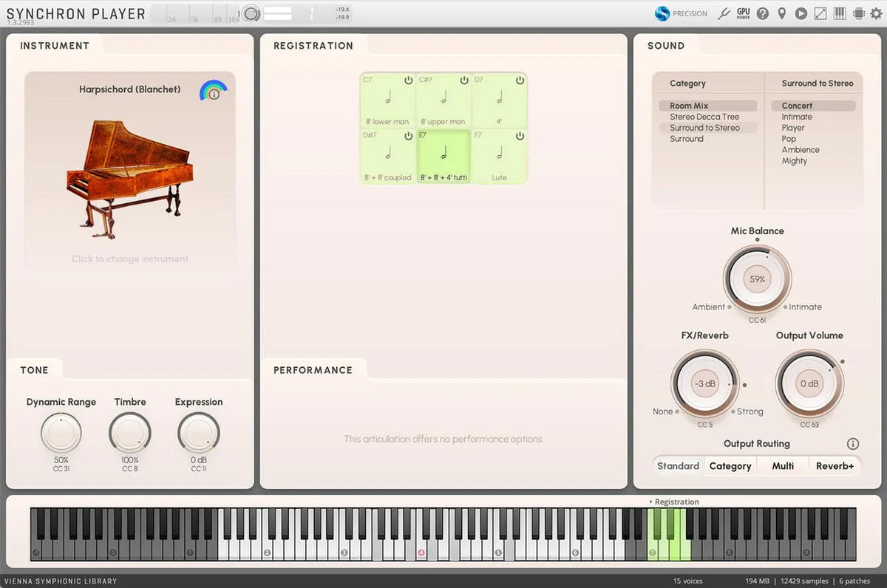Click the resize arrows icon in the toolbar
Image resolution: width=887 pixels, height=588 pixels.
(x=820, y=13)
